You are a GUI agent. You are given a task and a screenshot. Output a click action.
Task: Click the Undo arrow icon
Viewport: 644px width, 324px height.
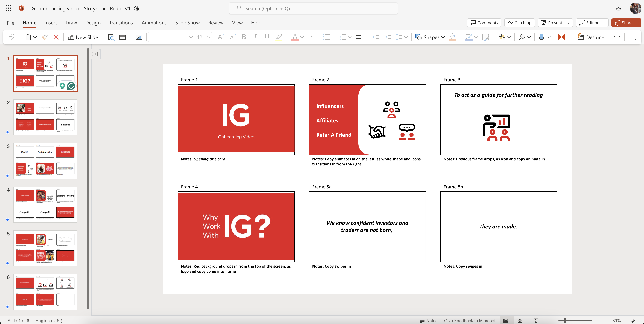(11, 37)
